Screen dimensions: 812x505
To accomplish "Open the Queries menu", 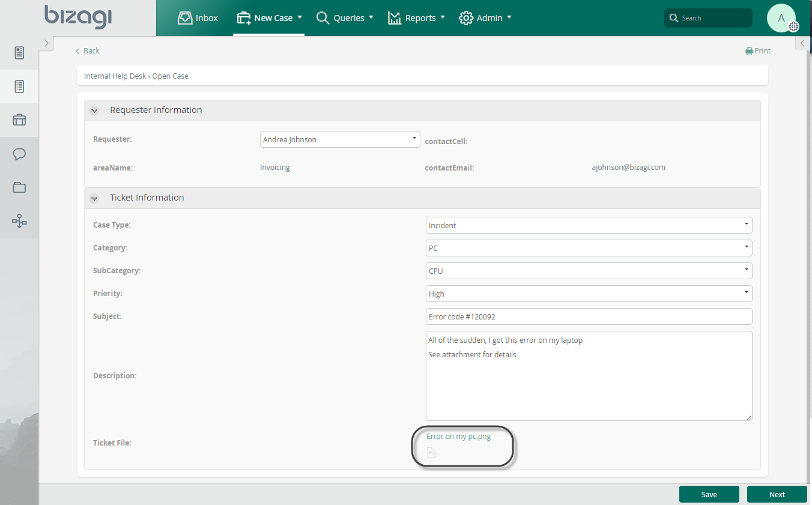I will click(345, 18).
